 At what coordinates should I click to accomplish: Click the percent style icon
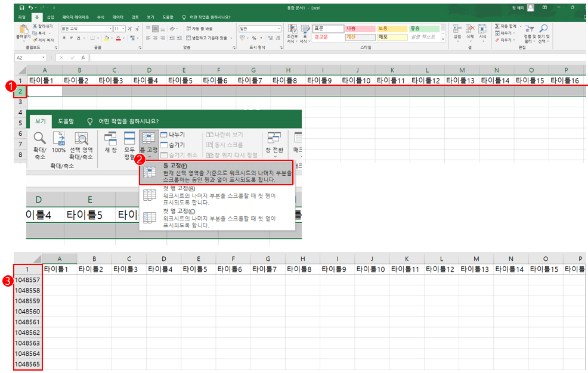254,38
